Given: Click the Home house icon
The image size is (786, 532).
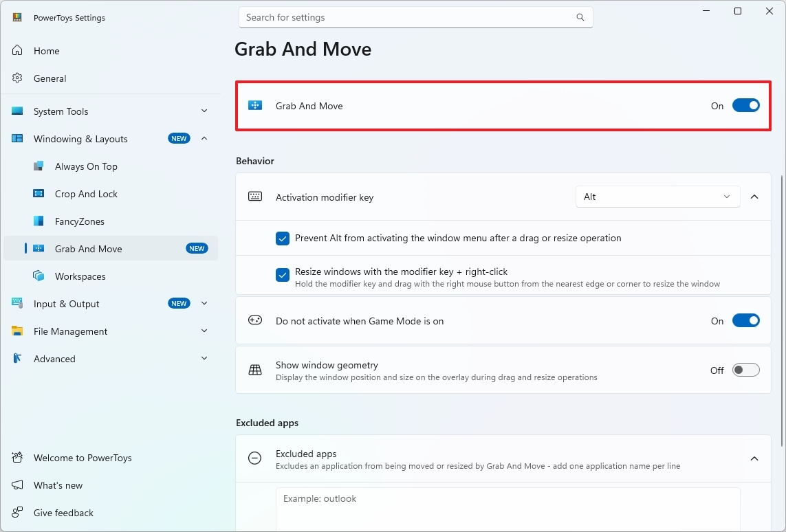Looking at the screenshot, I should pos(17,50).
